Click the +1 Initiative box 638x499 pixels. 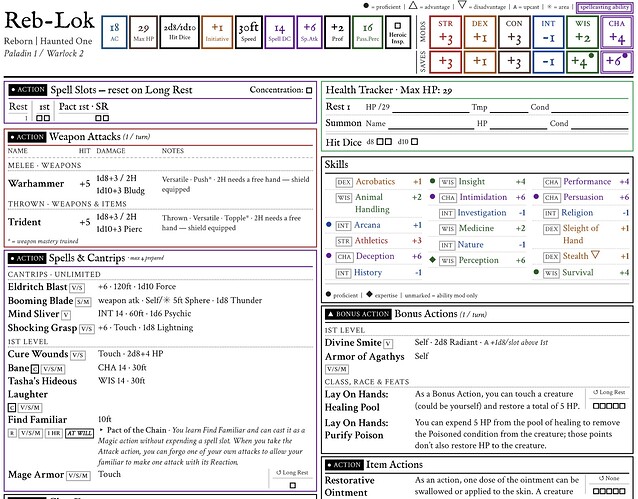pos(217,33)
